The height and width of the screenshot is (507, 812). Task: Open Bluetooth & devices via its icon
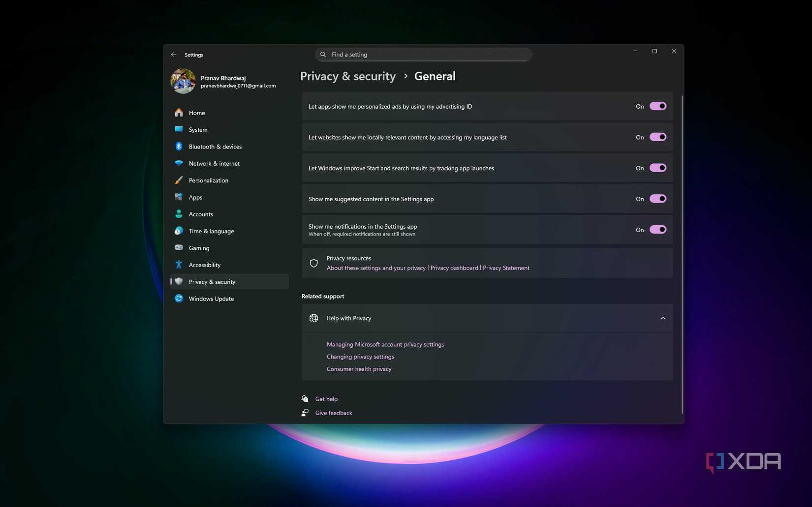(x=179, y=147)
